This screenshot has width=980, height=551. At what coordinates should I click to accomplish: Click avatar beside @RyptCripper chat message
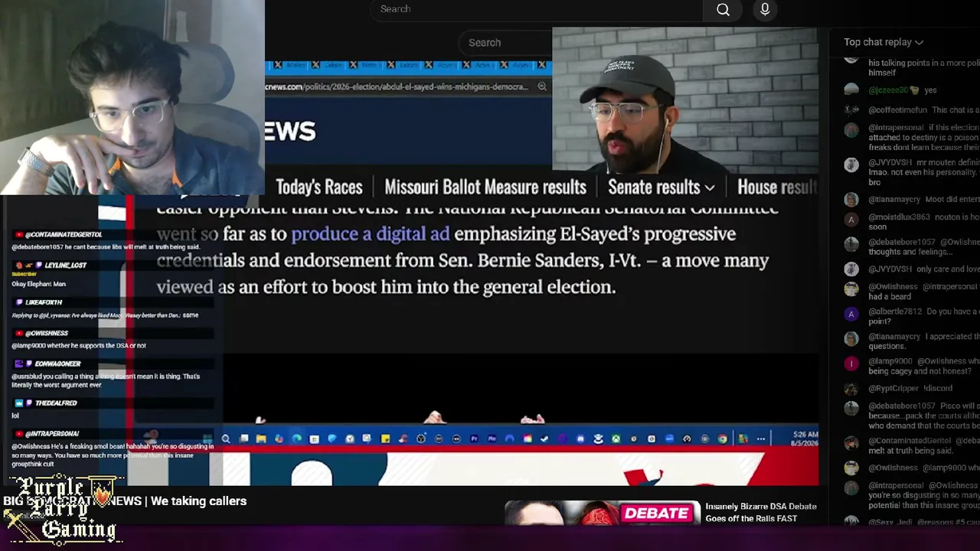tap(851, 389)
